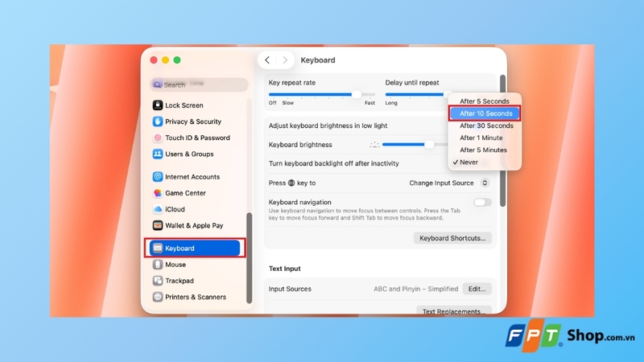This screenshot has height=362, width=644.
Task: Choose After 1 Minute option
Action: [485, 138]
